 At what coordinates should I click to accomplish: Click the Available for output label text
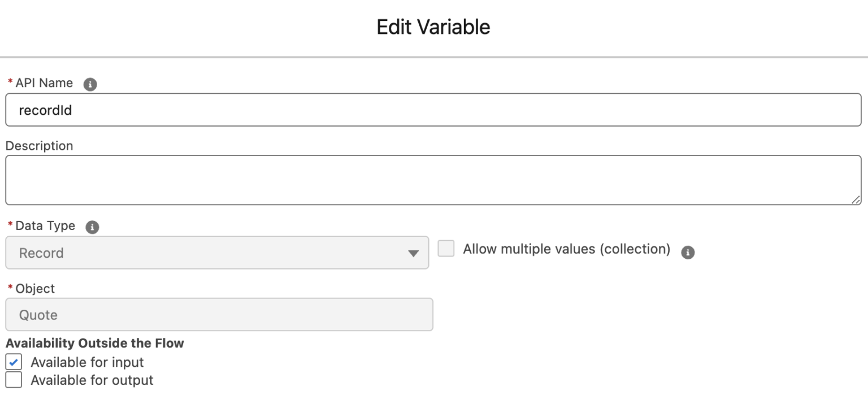tap(93, 380)
